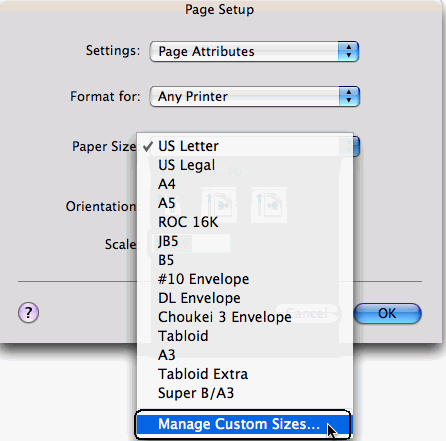Select Tabloid paper size
Viewport: 446px width, 441px height.
tap(245, 336)
